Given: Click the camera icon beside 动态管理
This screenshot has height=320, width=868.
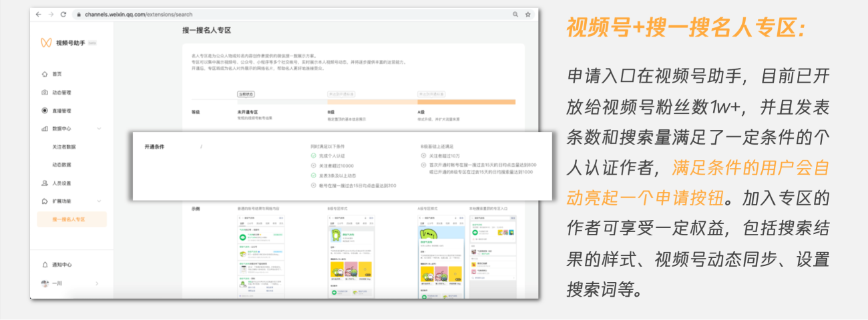Looking at the screenshot, I should [x=45, y=93].
